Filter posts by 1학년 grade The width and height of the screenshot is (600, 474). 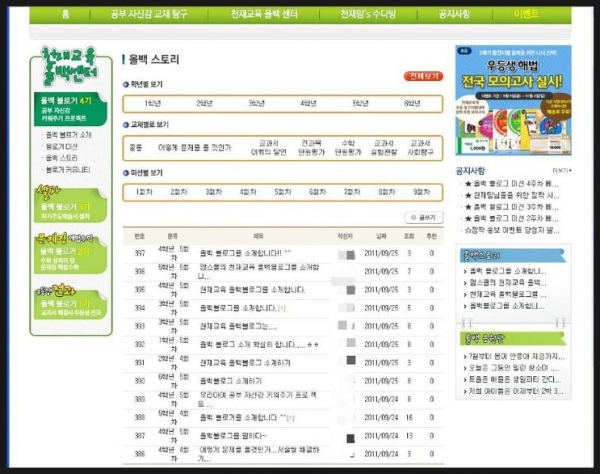coord(153,103)
